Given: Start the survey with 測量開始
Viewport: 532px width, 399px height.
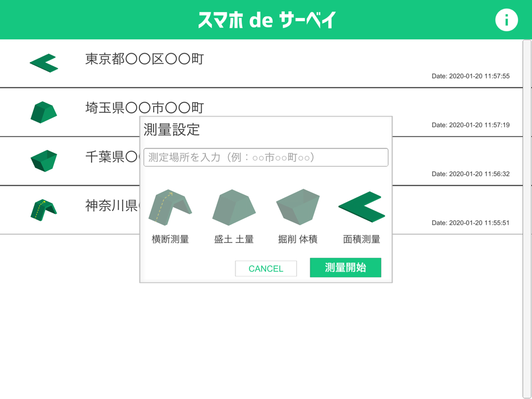Looking at the screenshot, I should pos(345,268).
